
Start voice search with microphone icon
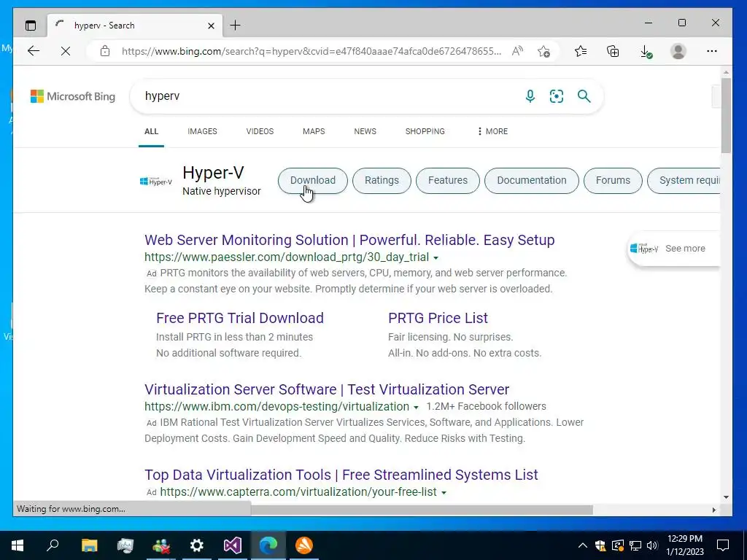(x=530, y=96)
